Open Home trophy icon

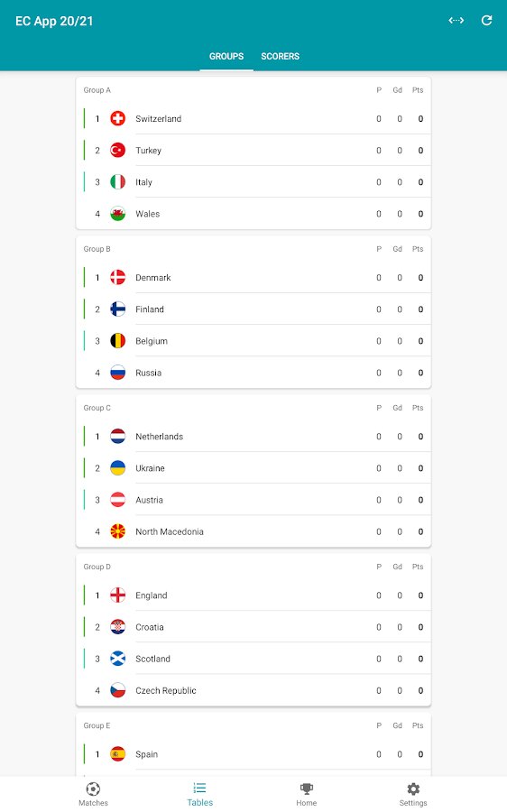[307, 789]
